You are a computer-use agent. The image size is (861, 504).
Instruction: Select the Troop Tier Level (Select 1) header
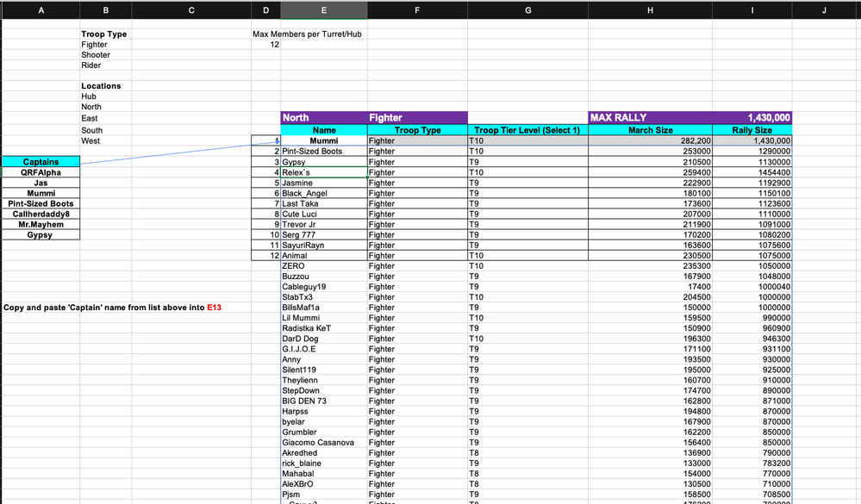coord(527,130)
